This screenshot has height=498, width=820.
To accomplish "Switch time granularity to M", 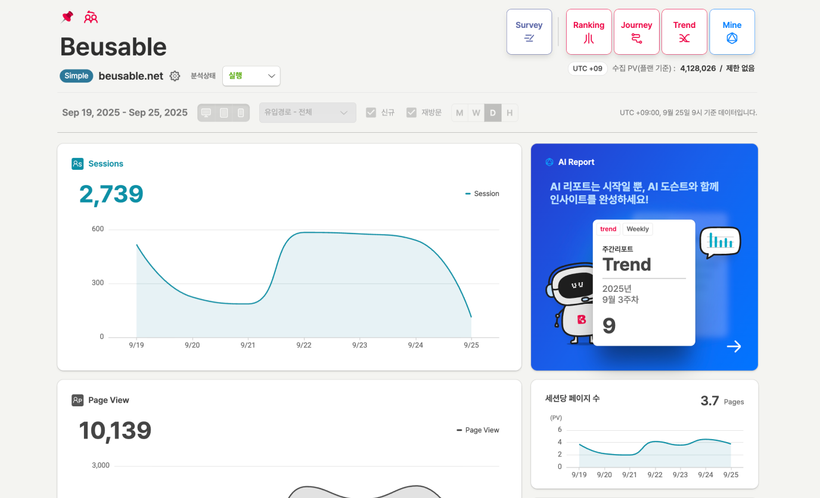I will [459, 113].
